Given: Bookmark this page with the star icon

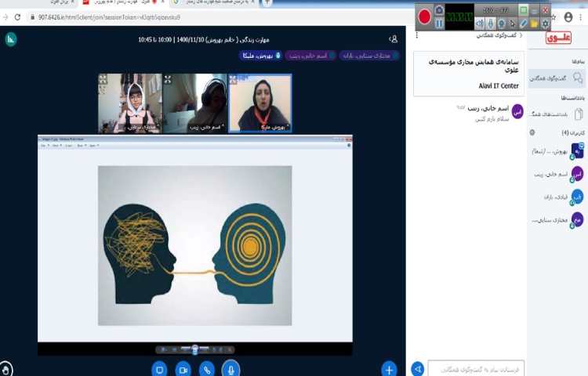Looking at the screenshot, I should (x=554, y=17).
